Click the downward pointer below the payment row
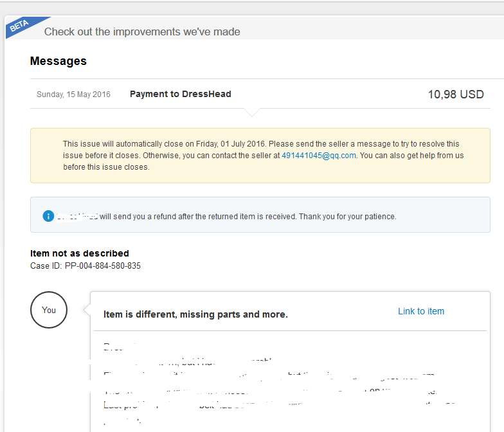The height and width of the screenshot is (432, 504). [253, 113]
